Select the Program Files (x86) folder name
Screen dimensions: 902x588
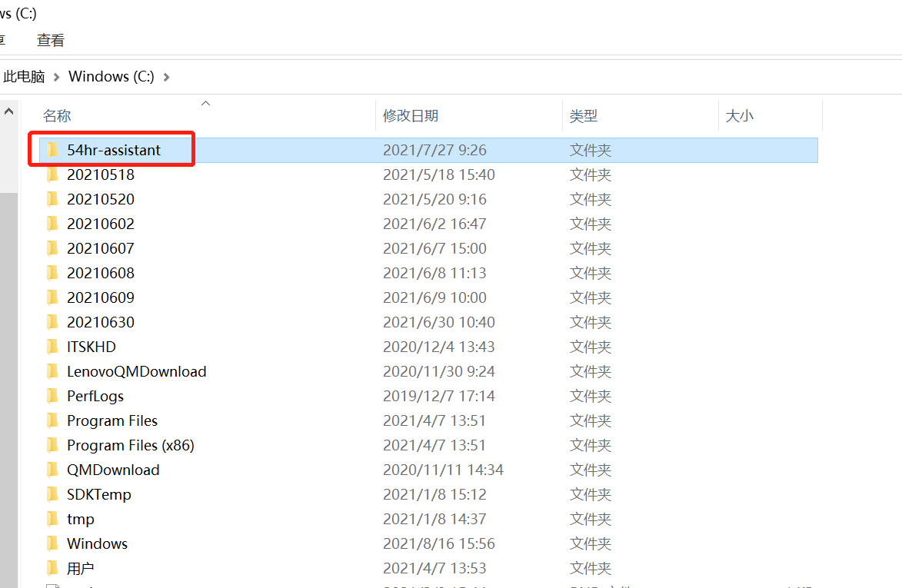[131, 446]
